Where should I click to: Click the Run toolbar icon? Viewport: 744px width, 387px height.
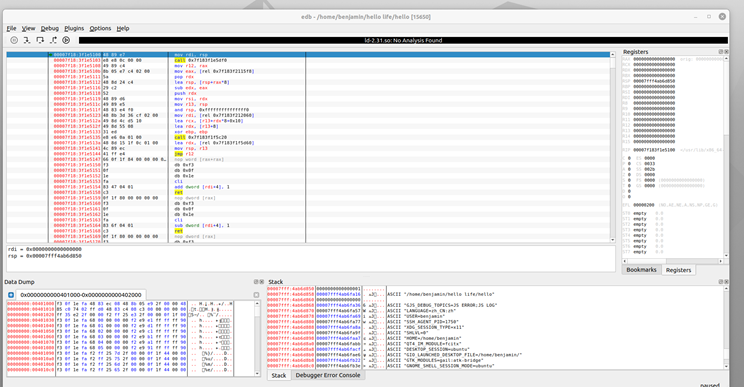coord(66,40)
